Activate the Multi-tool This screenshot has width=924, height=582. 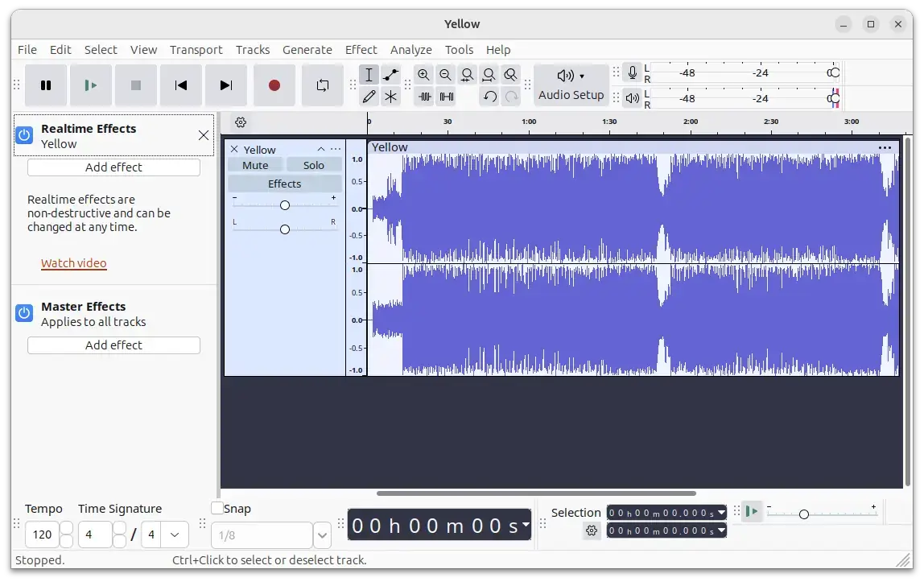pos(391,97)
